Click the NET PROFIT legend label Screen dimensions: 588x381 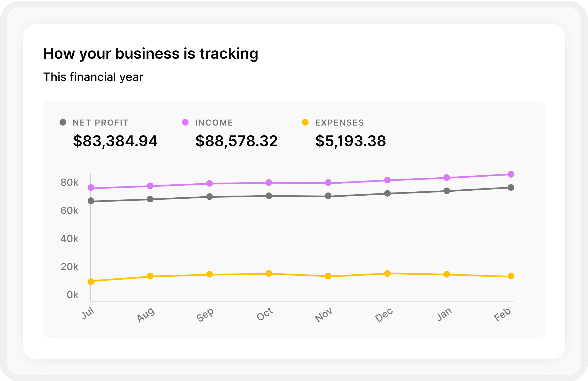point(101,123)
